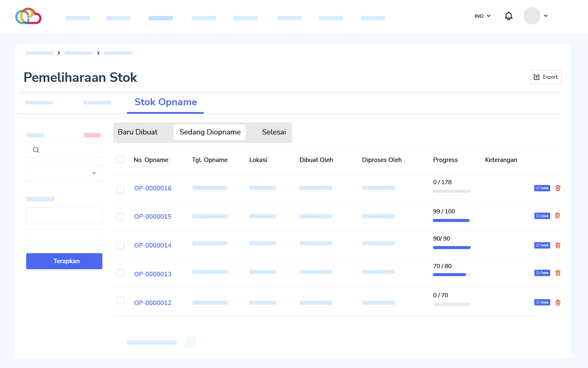Click the search magnifier icon in filter

click(36, 150)
